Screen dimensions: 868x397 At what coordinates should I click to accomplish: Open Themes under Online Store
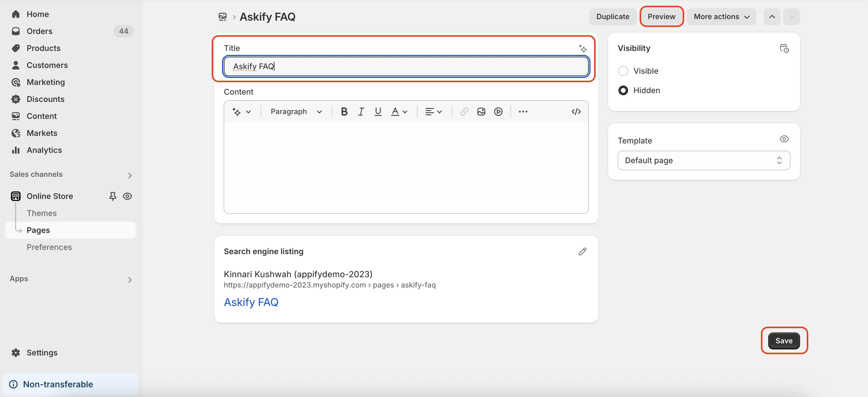pos(42,213)
